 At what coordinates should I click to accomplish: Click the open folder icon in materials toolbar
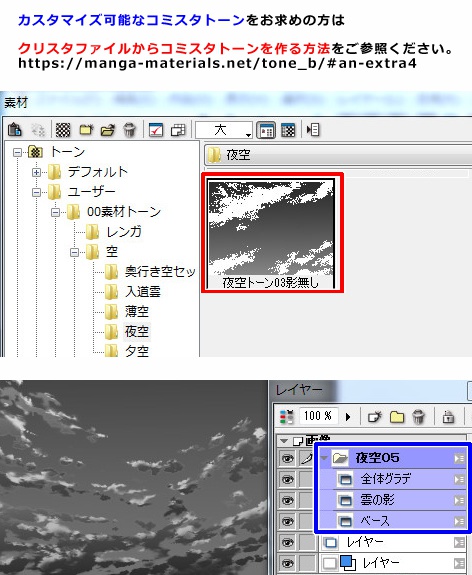107,130
